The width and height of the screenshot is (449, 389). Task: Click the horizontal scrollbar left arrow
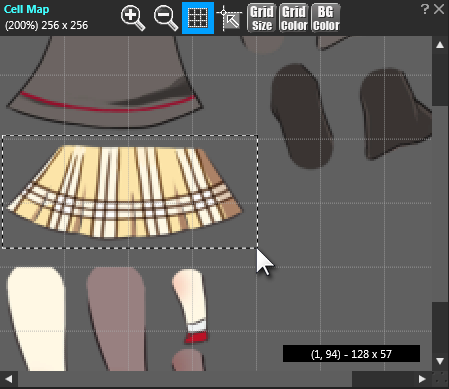click(x=9, y=379)
